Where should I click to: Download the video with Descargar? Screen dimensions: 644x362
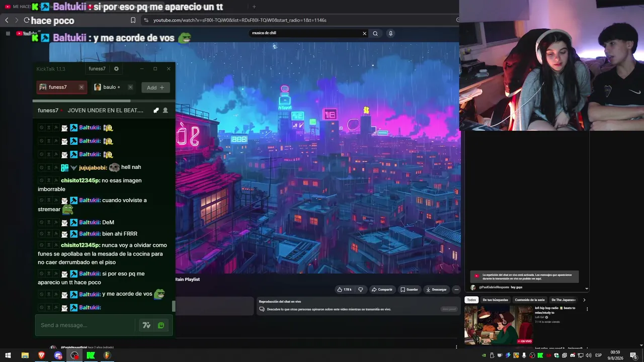coord(436,290)
